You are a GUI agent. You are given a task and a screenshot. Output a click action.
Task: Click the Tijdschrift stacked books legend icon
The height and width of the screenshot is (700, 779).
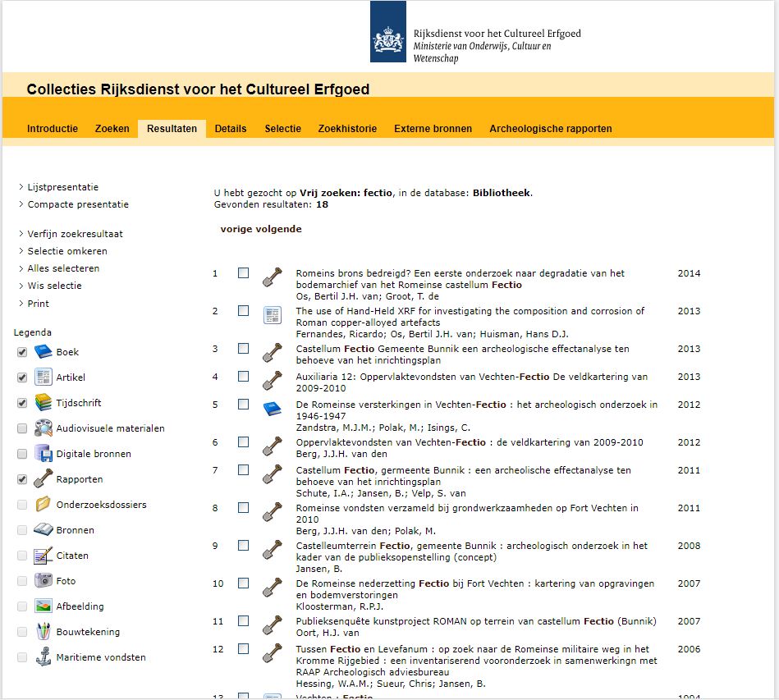point(44,403)
